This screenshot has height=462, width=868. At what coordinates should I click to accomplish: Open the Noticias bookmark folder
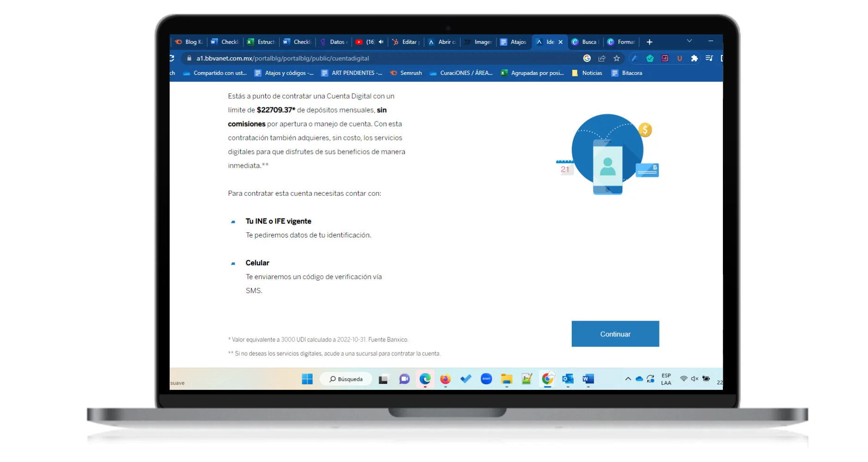click(x=587, y=73)
